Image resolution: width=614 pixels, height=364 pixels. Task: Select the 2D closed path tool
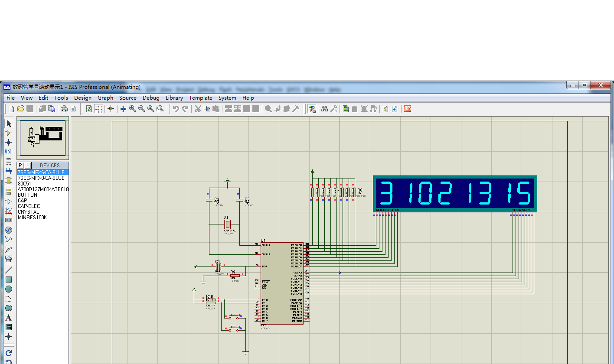click(x=9, y=308)
